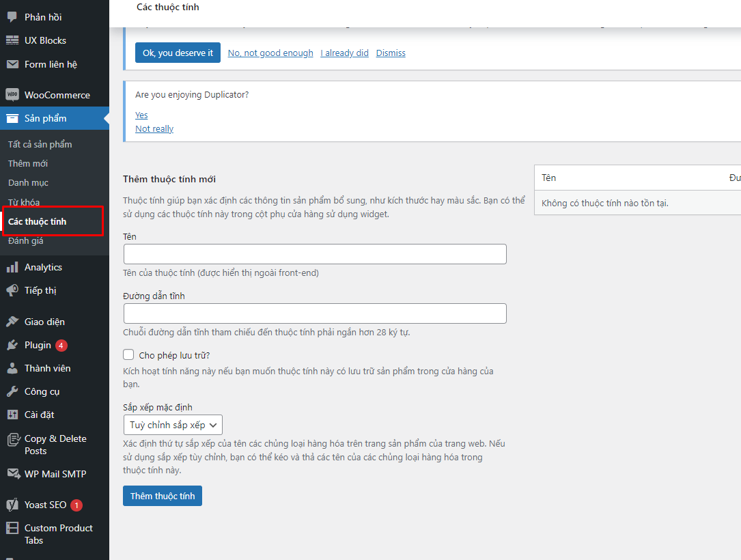Click the Công cụ wrench icon

(x=12, y=391)
